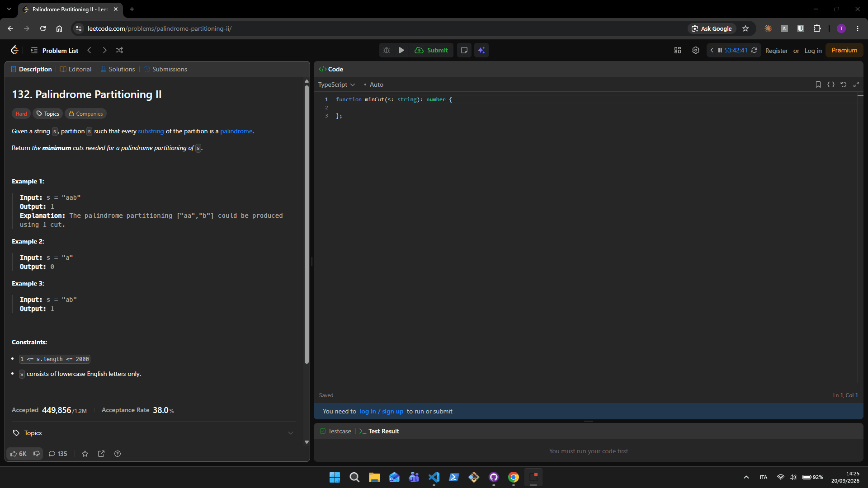Format code with the braces icon
This screenshot has height=488, width=868.
[x=830, y=84]
